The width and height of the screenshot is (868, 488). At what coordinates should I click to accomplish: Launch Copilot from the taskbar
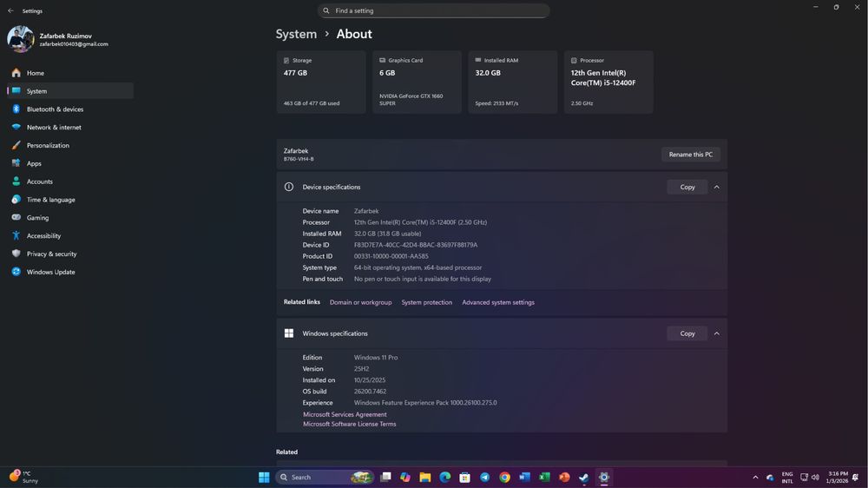coord(405,477)
